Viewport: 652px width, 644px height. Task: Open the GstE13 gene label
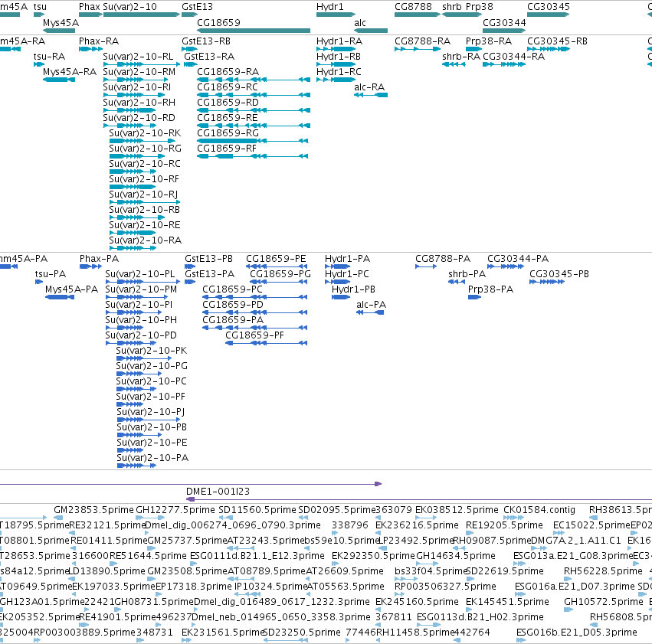[x=197, y=7]
